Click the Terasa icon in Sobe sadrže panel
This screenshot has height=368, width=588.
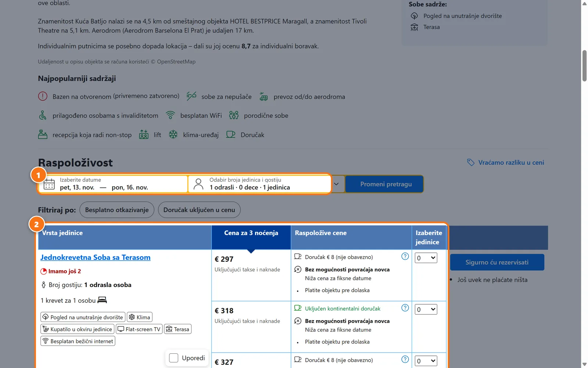coord(414,27)
